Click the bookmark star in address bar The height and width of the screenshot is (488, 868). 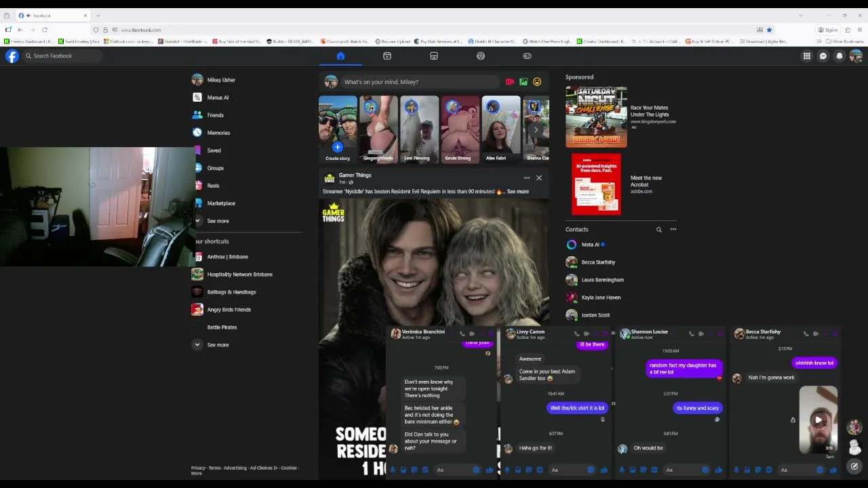pos(769,30)
